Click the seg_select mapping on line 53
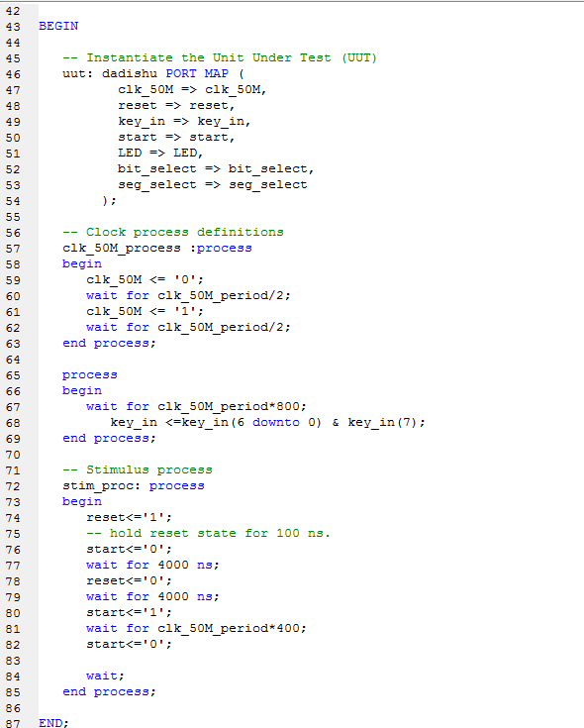The width and height of the screenshot is (584, 728). point(213,185)
